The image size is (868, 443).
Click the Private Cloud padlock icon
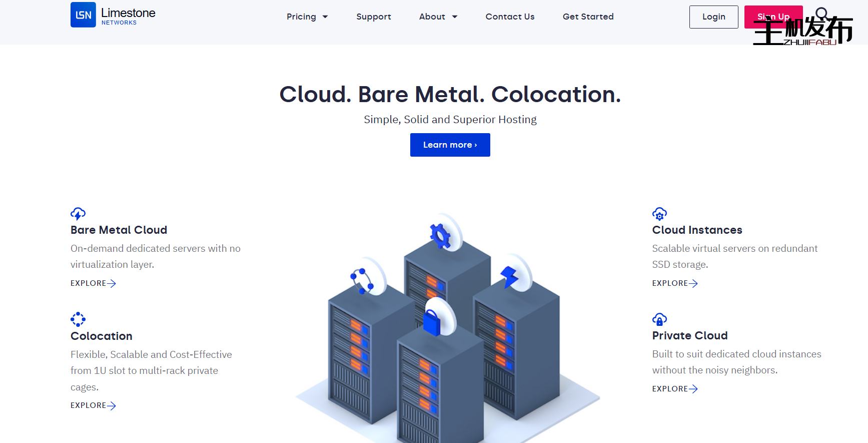coord(659,319)
